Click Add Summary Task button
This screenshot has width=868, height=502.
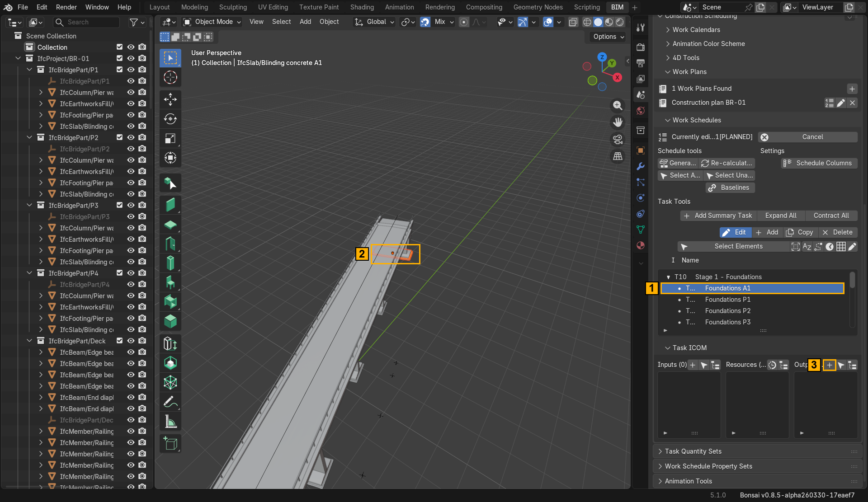718,216
